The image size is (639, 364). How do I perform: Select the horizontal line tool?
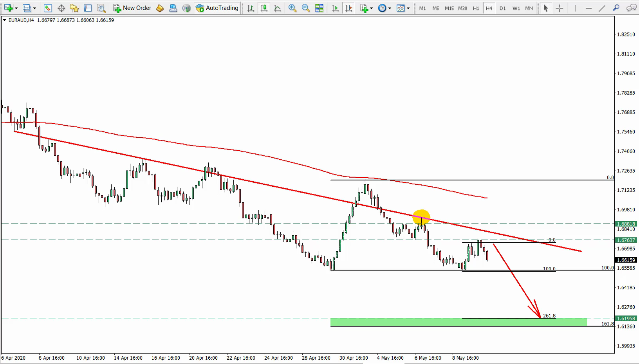(x=588, y=8)
